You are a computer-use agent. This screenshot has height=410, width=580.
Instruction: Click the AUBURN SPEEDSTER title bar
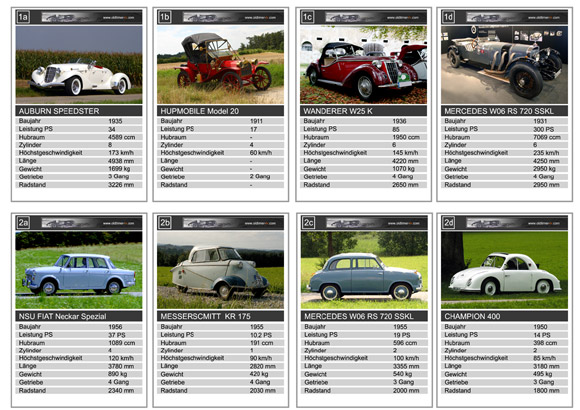79,111
